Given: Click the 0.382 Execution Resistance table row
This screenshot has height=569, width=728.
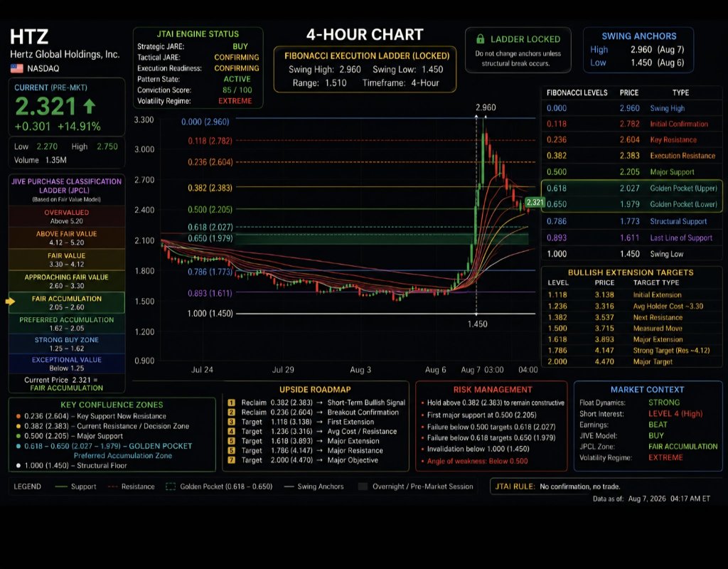Looking at the screenshot, I should [x=632, y=156].
